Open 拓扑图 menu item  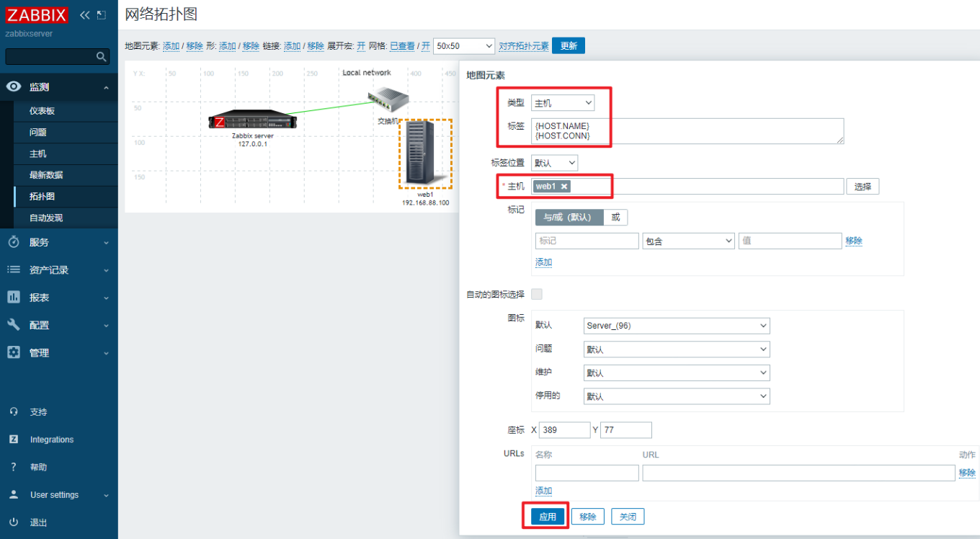[65, 196]
